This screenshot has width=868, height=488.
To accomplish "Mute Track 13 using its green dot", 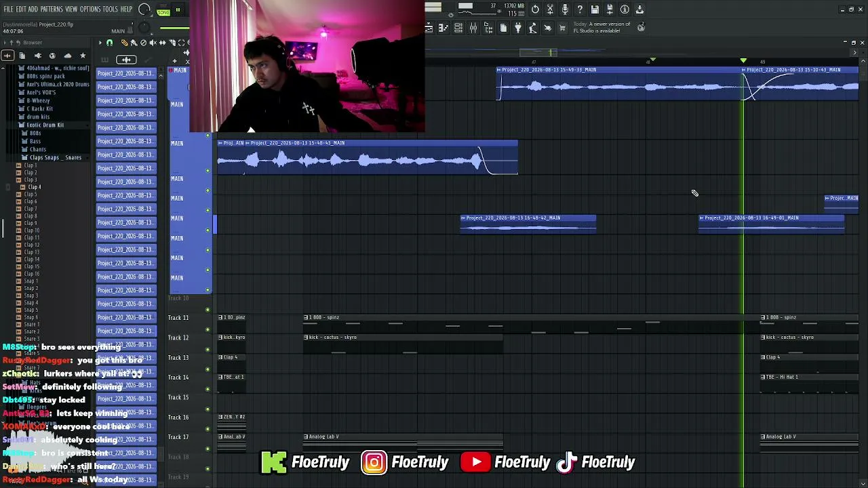I will click(x=208, y=369).
